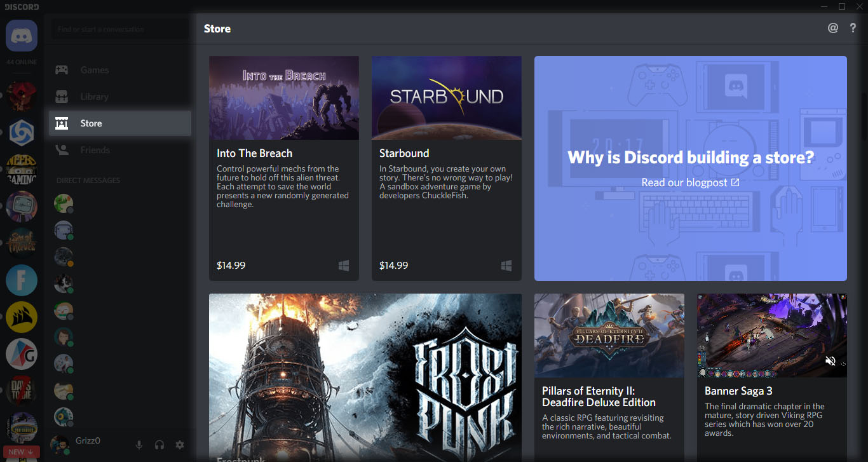Click the NEW unread messages badge

[x=21, y=451]
